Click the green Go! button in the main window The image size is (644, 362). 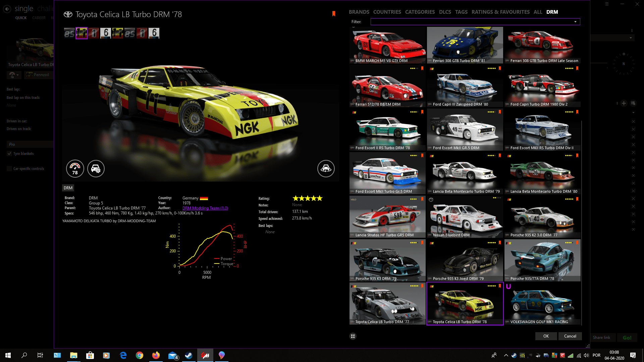click(627, 338)
